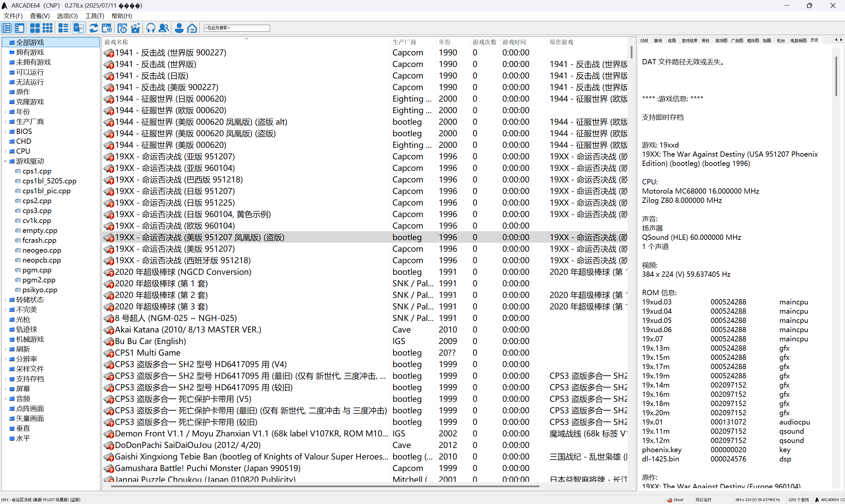Click the game list vertical scrollbar thumb

(632, 52)
